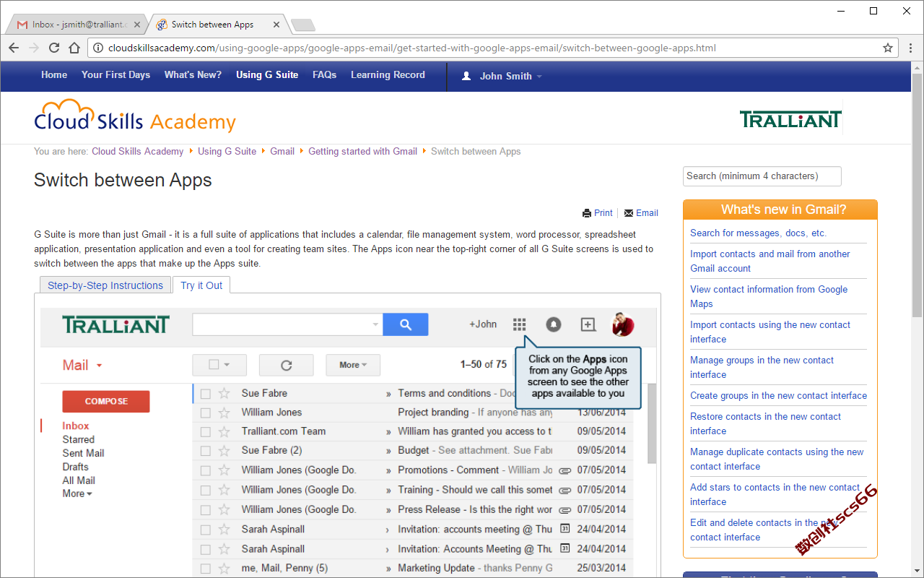Screen dimensions: 924x578
Task: Star the Tralliant.com Team email
Action: coord(225,431)
